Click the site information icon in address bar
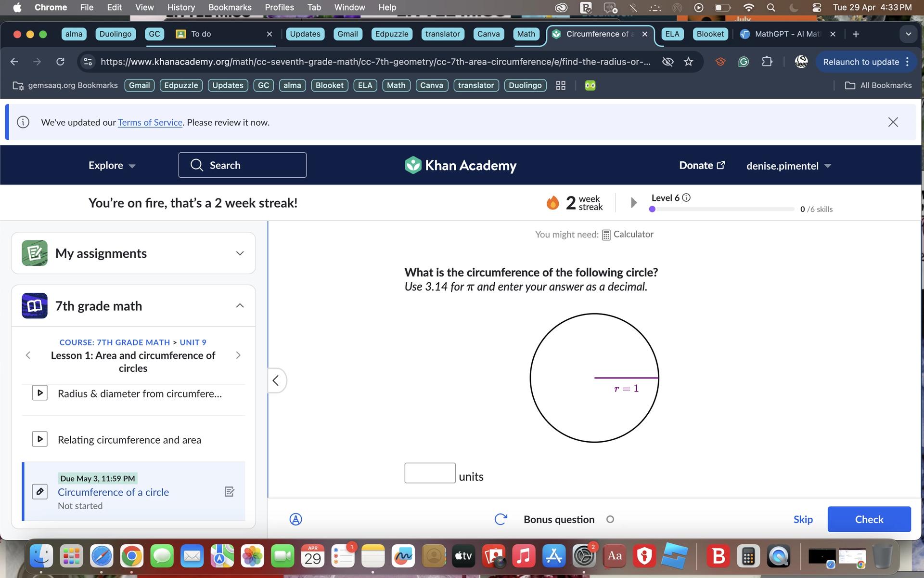The height and width of the screenshot is (578, 924). pos(88,62)
